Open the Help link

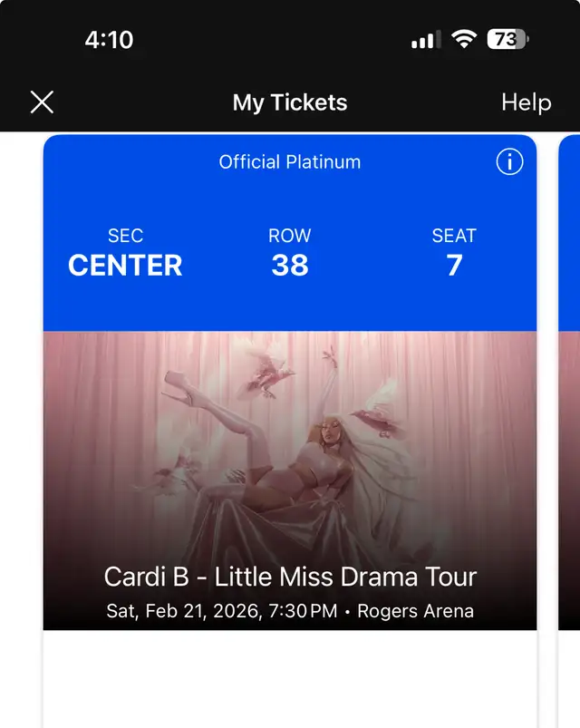click(526, 102)
